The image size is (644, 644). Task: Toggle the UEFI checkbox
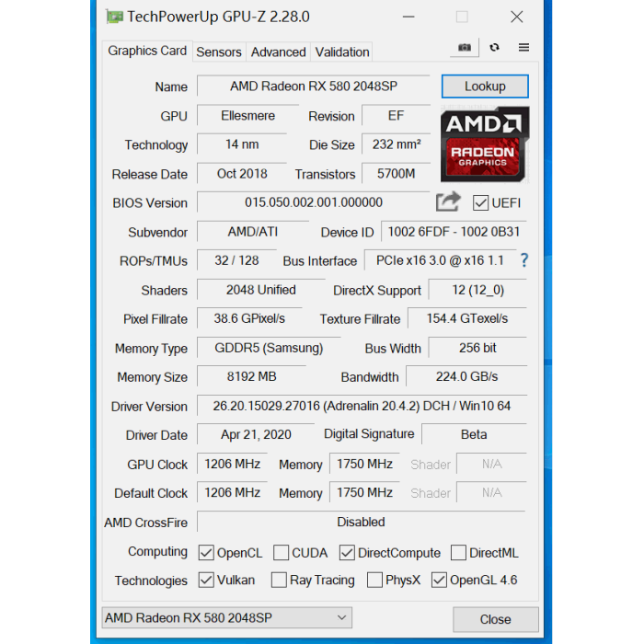[x=480, y=203]
